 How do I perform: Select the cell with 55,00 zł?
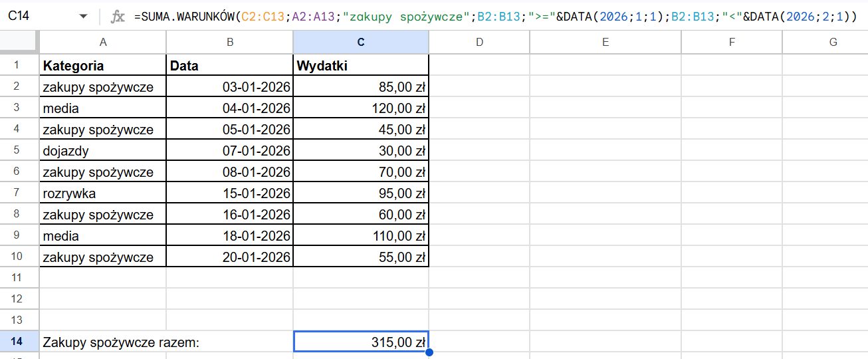tap(361, 257)
